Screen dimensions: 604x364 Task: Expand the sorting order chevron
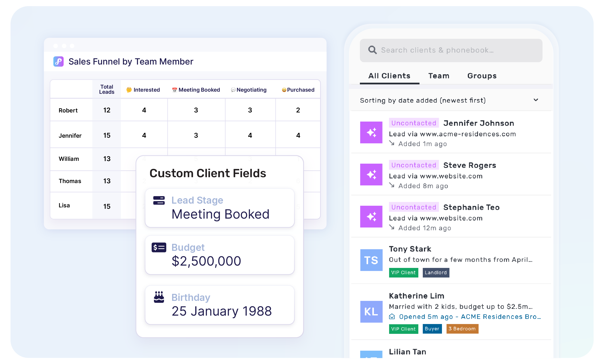[x=536, y=100]
